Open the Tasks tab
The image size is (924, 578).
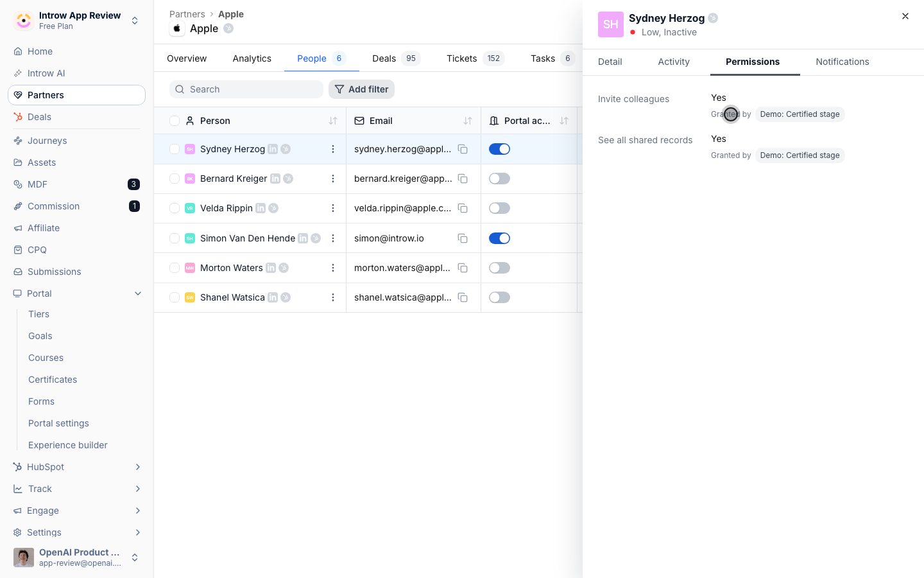(x=552, y=58)
